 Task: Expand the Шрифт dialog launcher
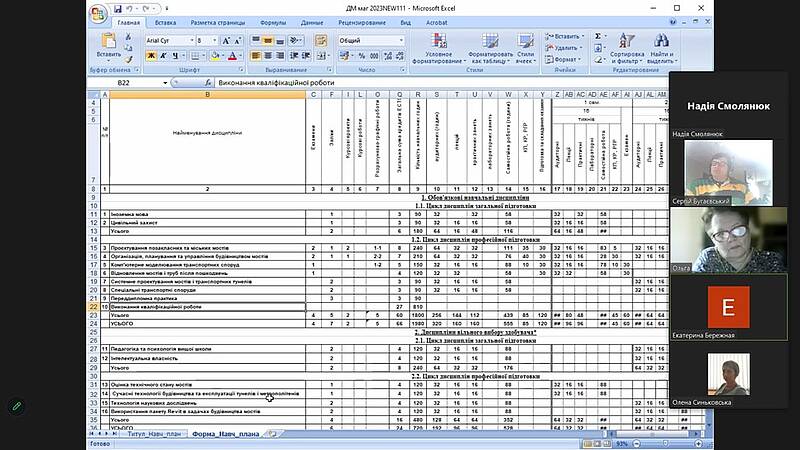[x=241, y=70]
